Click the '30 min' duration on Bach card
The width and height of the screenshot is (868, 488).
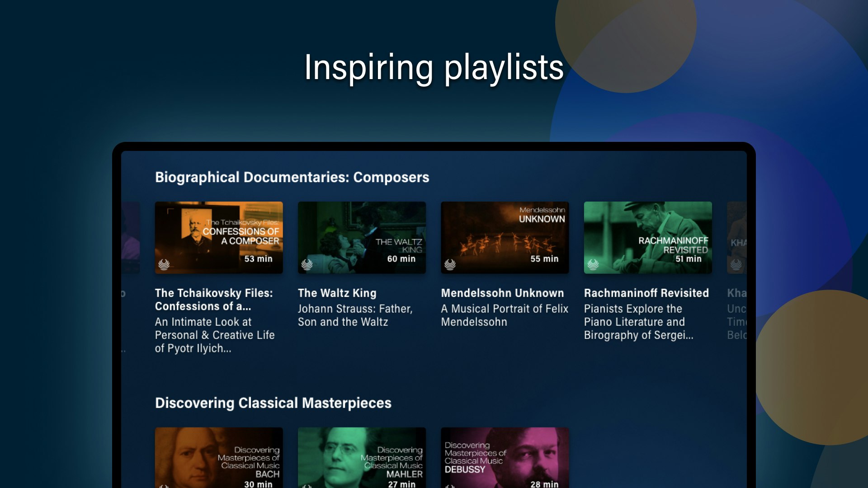click(259, 484)
